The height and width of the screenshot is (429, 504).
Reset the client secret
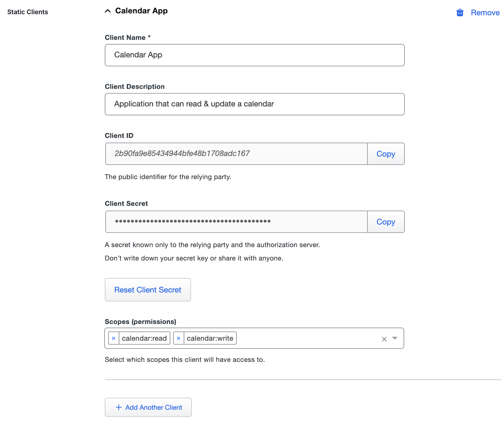[x=148, y=290]
